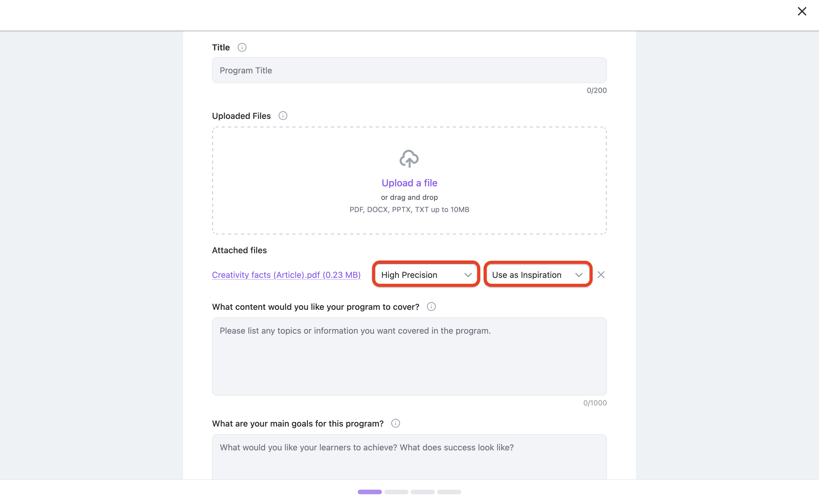Close the program creation dialog

tap(802, 11)
